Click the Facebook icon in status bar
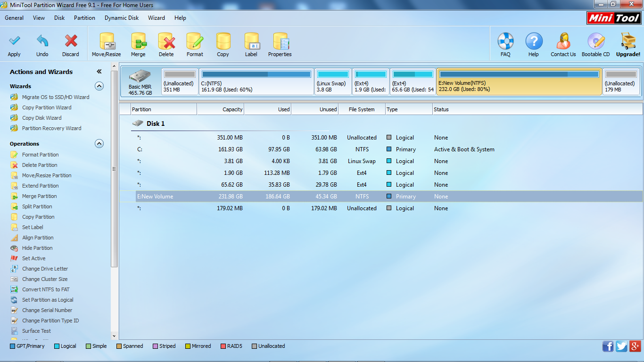The width and height of the screenshot is (644, 362). [x=608, y=346]
